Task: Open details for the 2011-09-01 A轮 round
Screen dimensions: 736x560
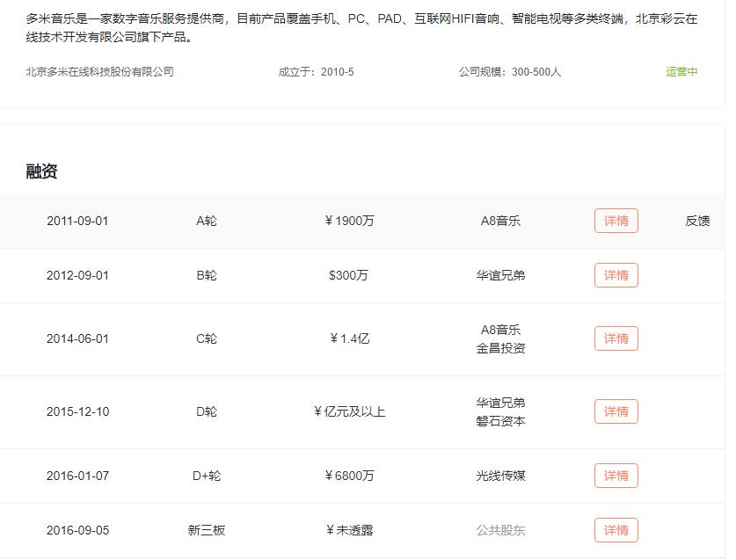Action: (616, 221)
